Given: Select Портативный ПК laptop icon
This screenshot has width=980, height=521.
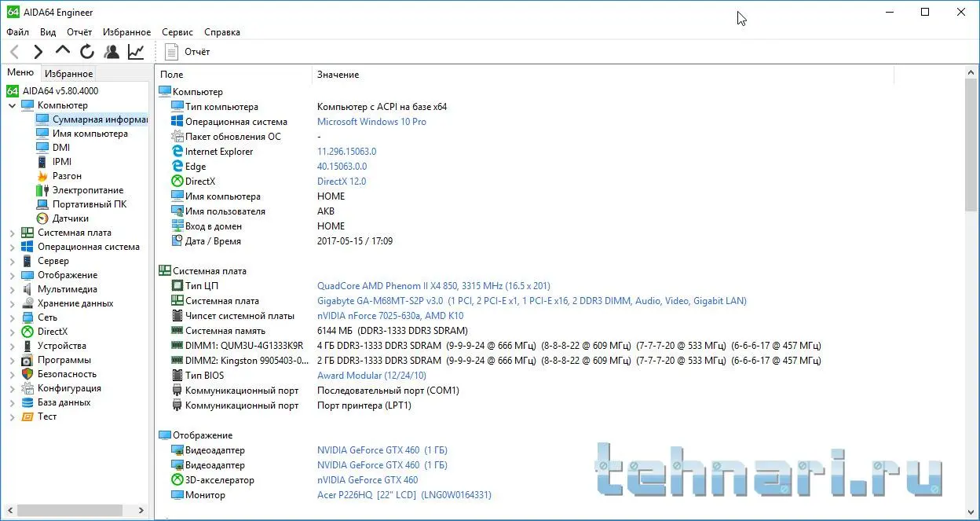Looking at the screenshot, I should click(x=42, y=204).
